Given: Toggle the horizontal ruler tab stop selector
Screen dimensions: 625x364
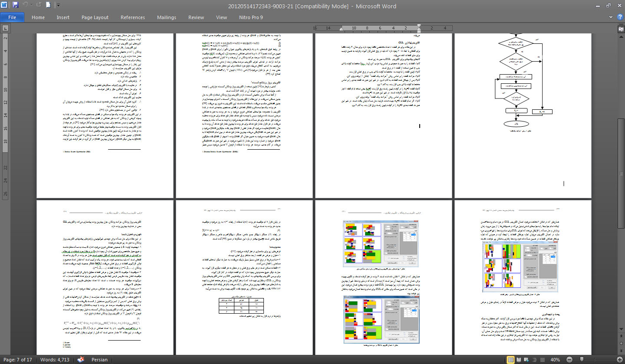Looking at the screenshot, I should 6,27.
